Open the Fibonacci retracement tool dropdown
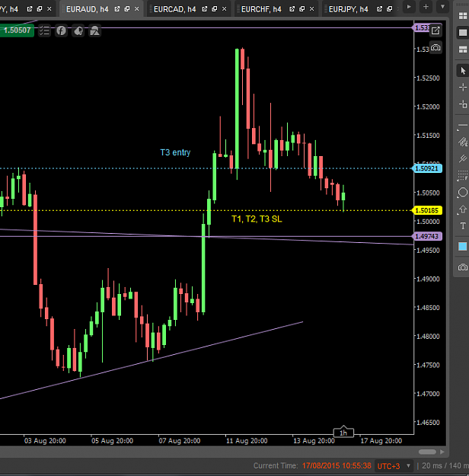This screenshot has width=469, height=476. pyautogui.click(x=463, y=175)
